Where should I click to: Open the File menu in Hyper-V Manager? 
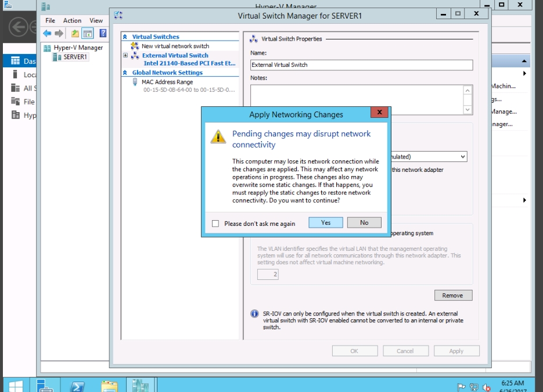tap(50, 21)
